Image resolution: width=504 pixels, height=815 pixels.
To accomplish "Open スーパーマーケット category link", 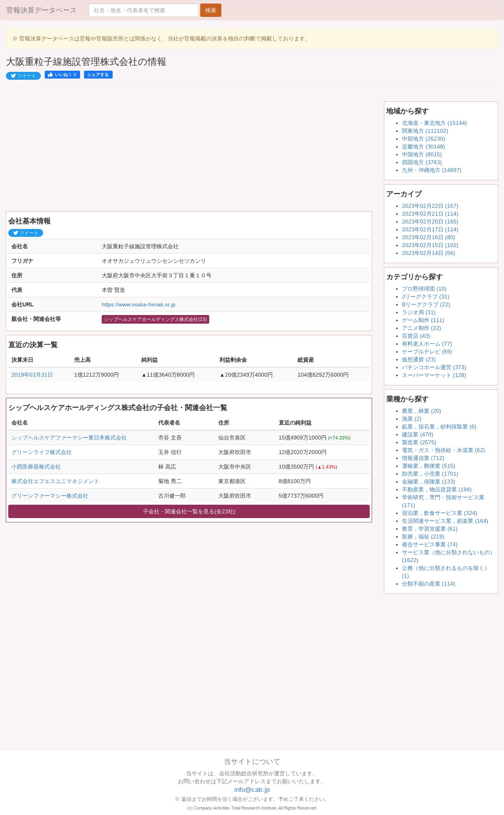I will [434, 375].
